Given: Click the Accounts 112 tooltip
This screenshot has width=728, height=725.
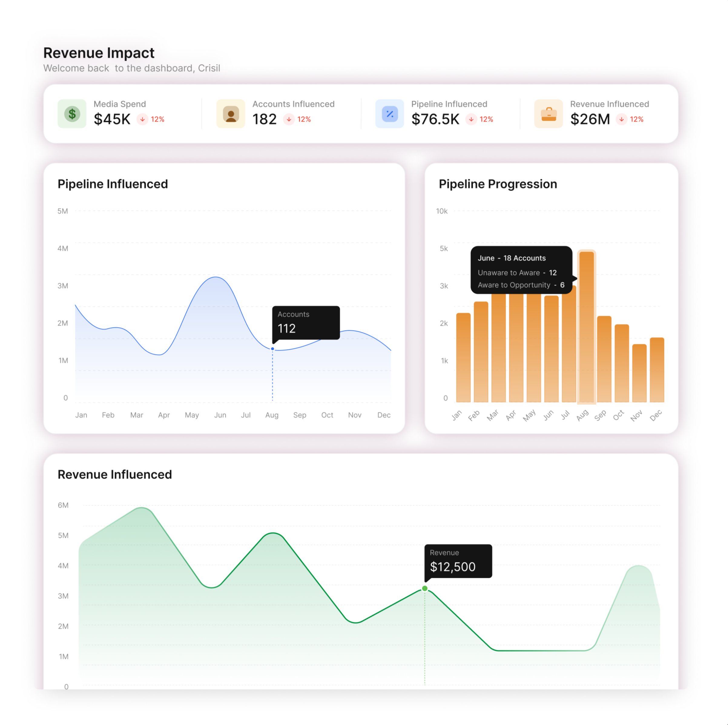Looking at the screenshot, I should coord(306,323).
